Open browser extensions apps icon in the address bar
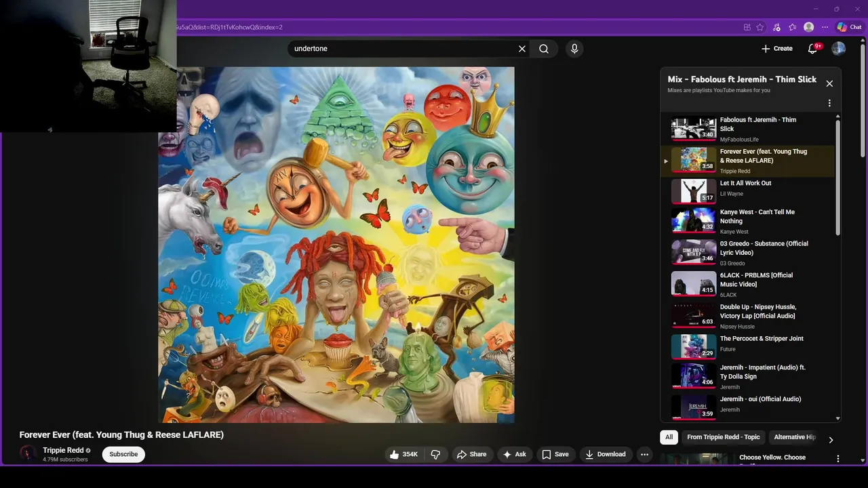Screen dimensions: 868x488 (747, 27)
